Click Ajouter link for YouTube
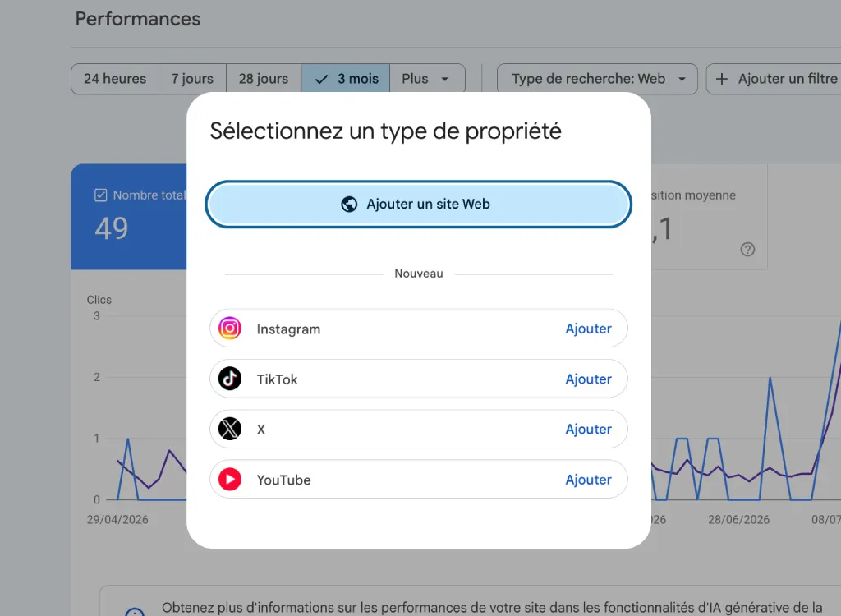 tap(588, 479)
